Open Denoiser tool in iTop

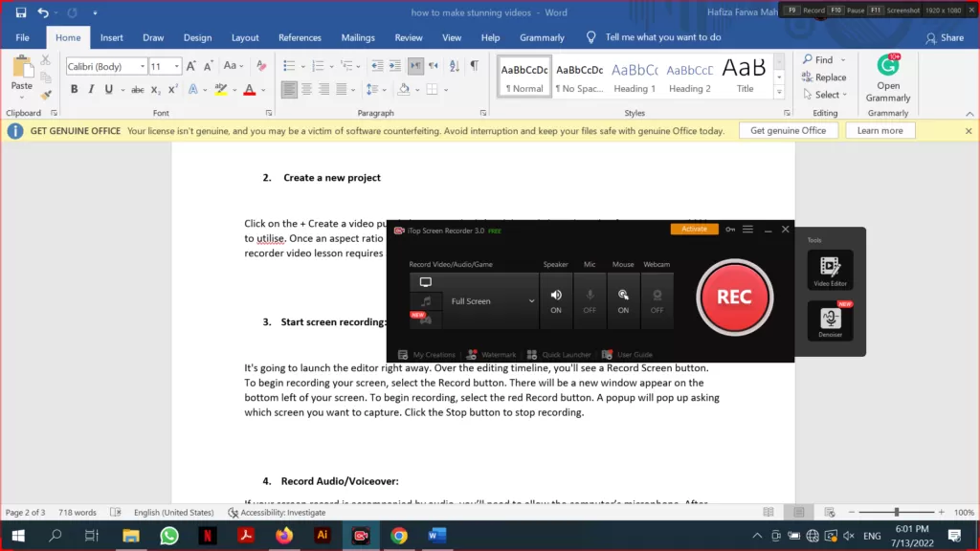830,320
